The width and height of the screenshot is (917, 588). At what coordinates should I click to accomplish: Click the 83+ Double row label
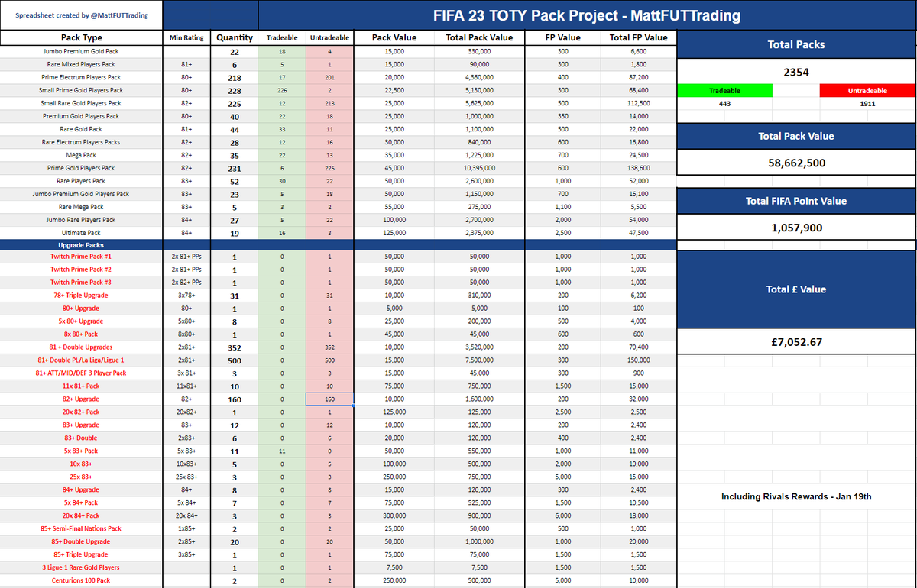click(x=81, y=438)
